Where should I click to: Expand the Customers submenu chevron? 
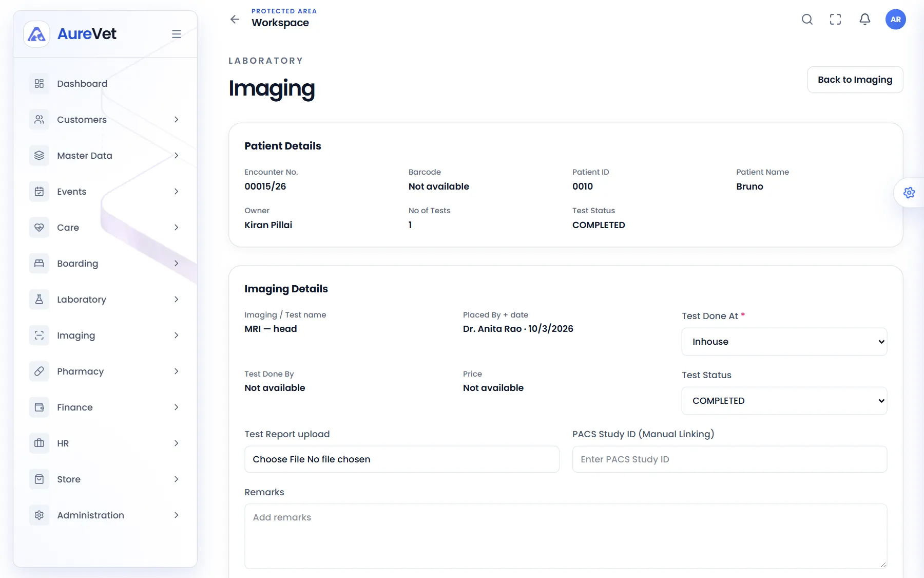click(176, 120)
